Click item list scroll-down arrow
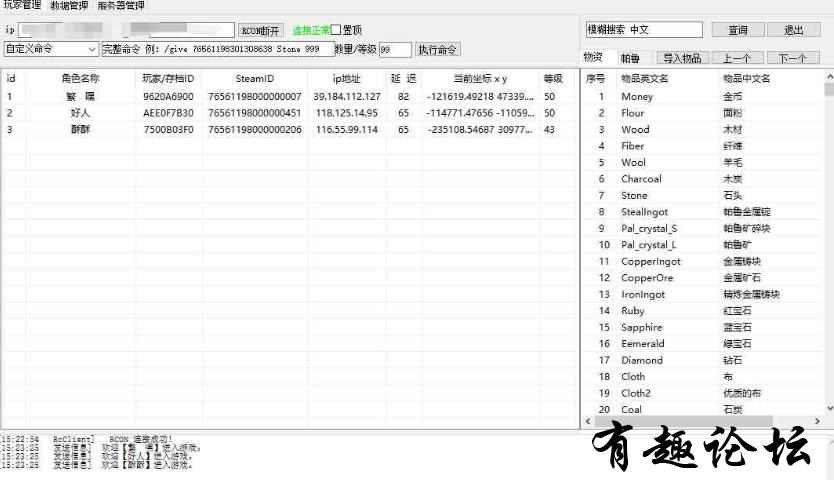 [x=829, y=409]
